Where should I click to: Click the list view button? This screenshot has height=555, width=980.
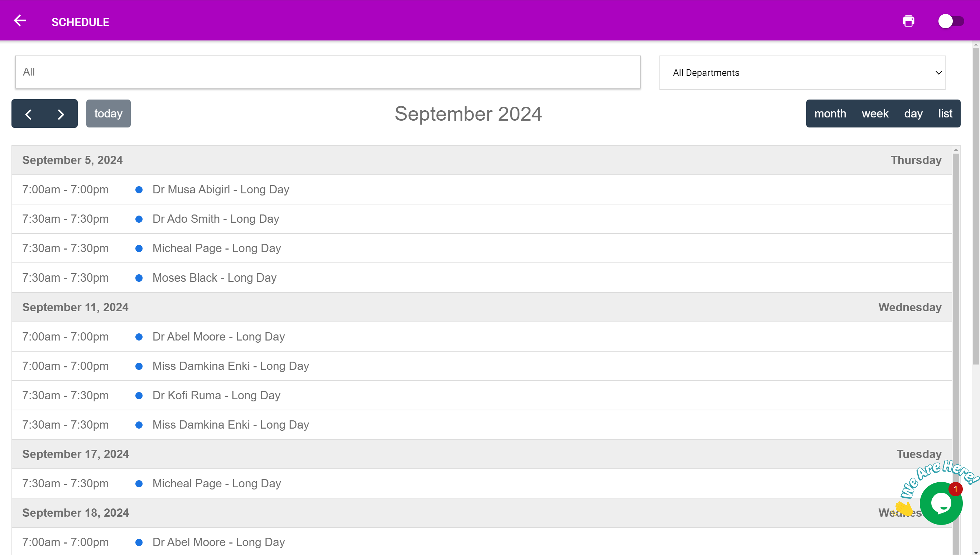(946, 113)
